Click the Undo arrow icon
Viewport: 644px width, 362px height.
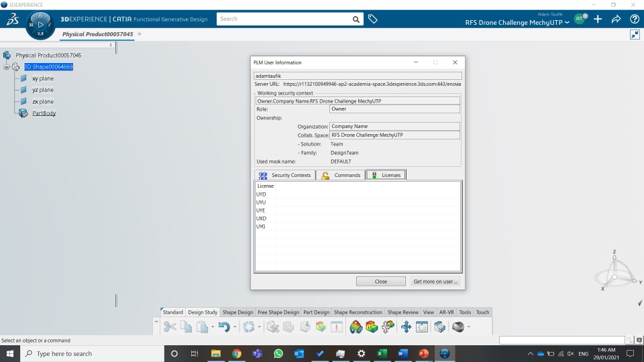224,326
